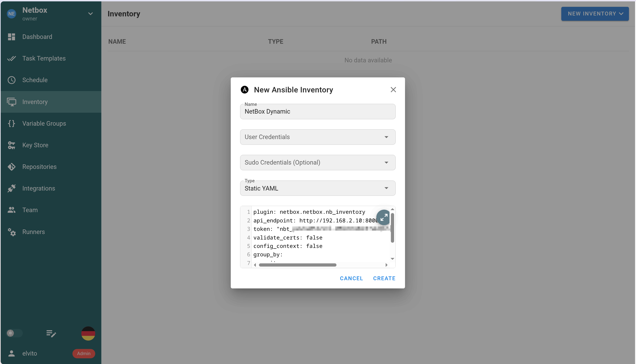Click the TYPE column header

coord(276,41)
